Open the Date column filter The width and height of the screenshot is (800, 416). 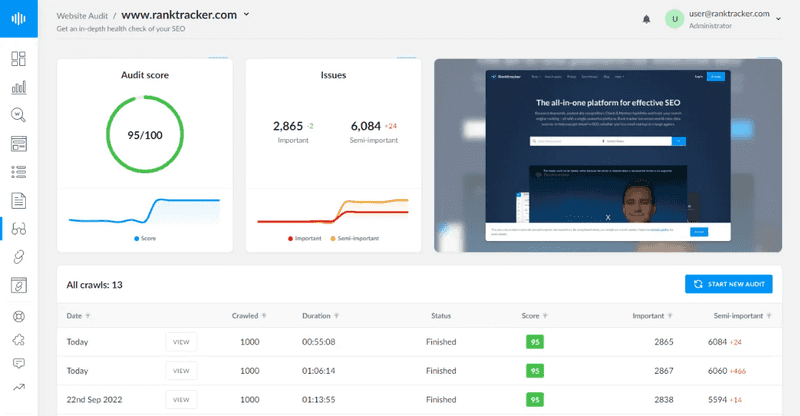88,316
